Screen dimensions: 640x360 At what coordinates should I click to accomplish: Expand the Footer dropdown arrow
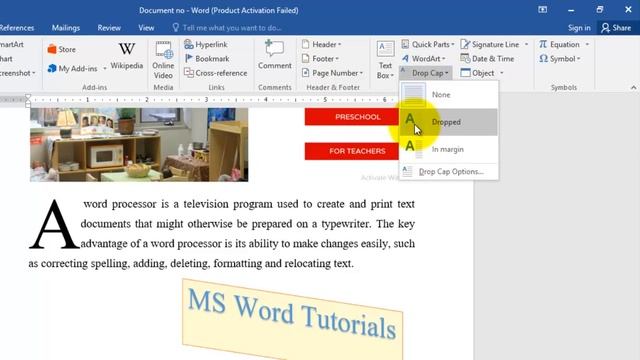(337, 59)
